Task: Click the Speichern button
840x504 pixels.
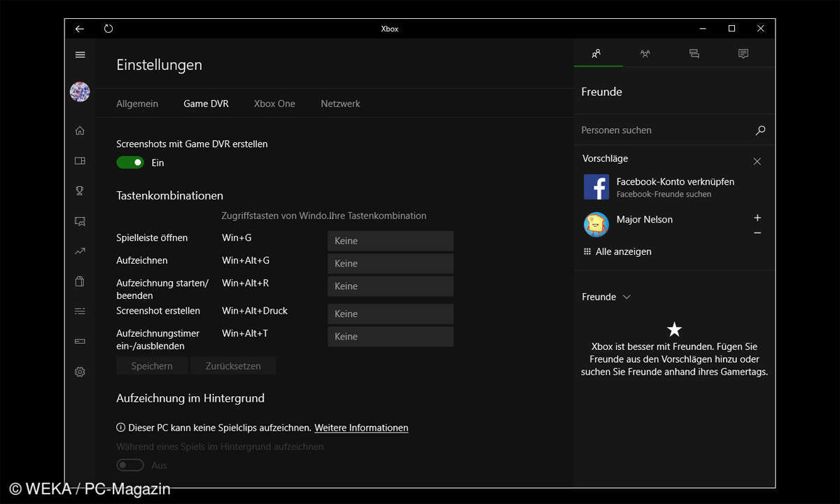Action: tap(152, 365)
